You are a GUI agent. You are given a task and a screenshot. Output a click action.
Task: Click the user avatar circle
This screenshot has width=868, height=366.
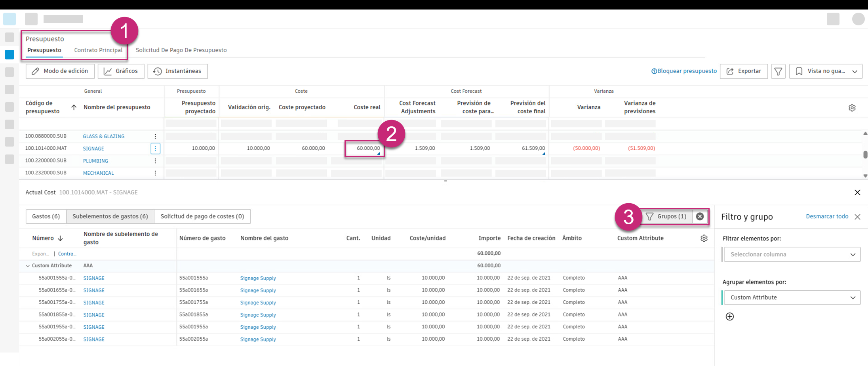(858, 19)
